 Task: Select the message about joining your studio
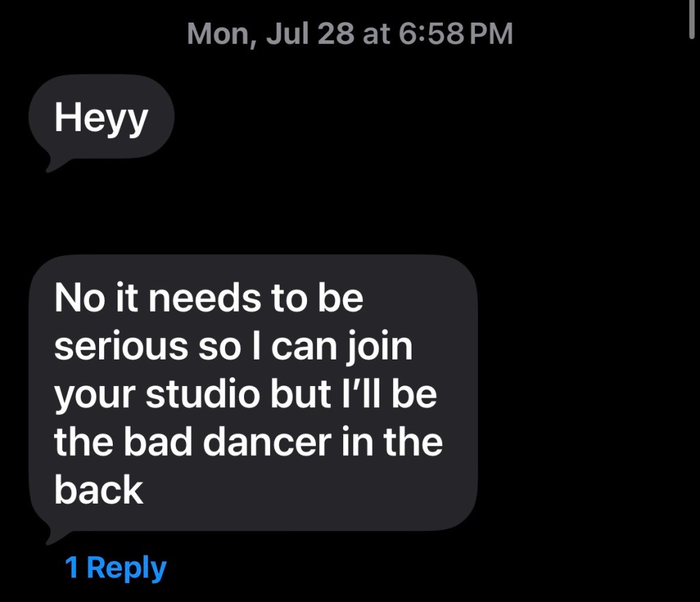pyautogui.click(x=252, y=393)
